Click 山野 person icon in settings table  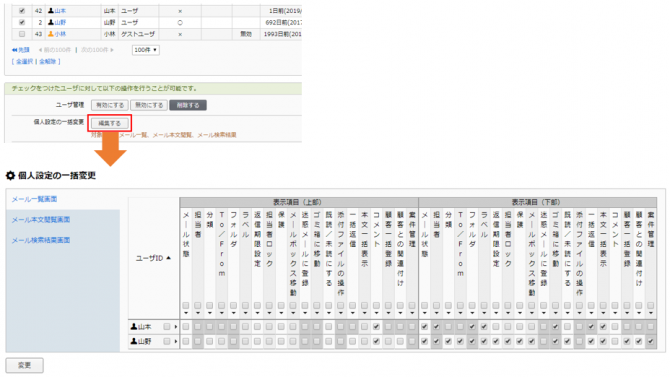click(x=134, y=341)
